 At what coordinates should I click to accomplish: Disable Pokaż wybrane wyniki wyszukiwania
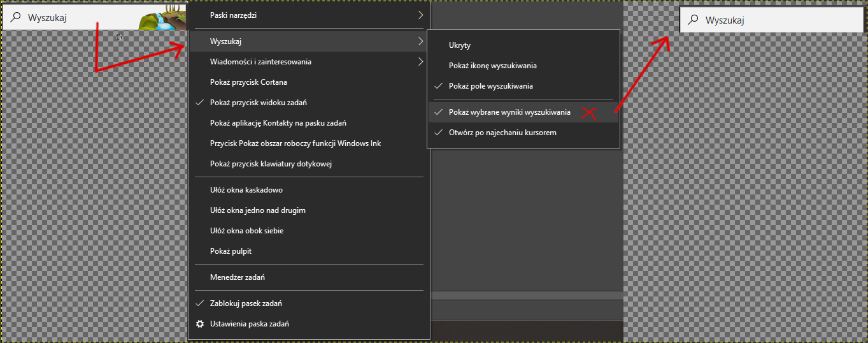click(x=509, y=112)
